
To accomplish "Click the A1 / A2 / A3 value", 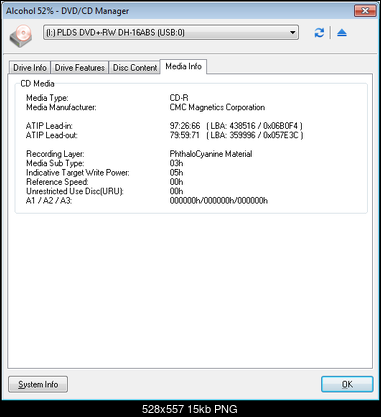I will click(219, 201).
